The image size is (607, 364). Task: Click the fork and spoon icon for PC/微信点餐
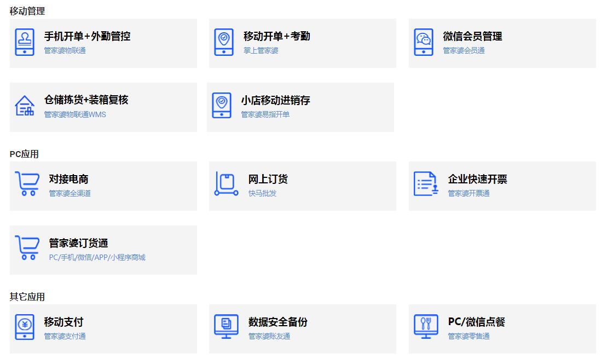click(426, 327)
